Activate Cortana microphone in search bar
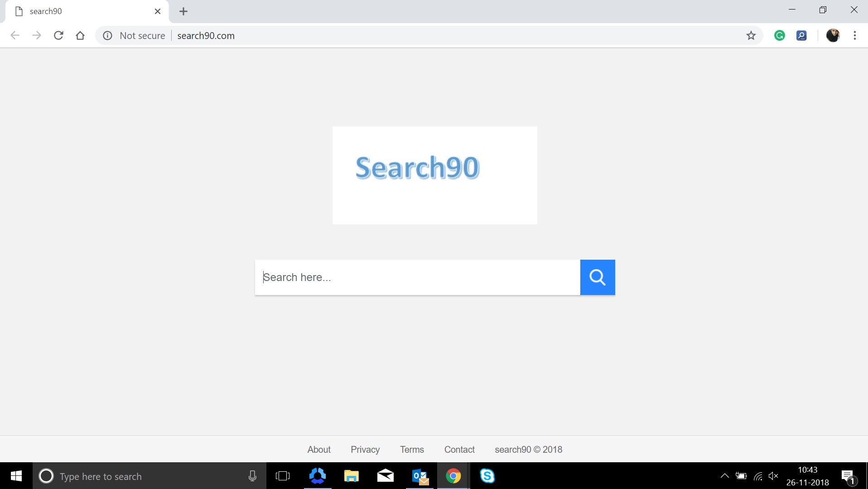 [252, 476]
